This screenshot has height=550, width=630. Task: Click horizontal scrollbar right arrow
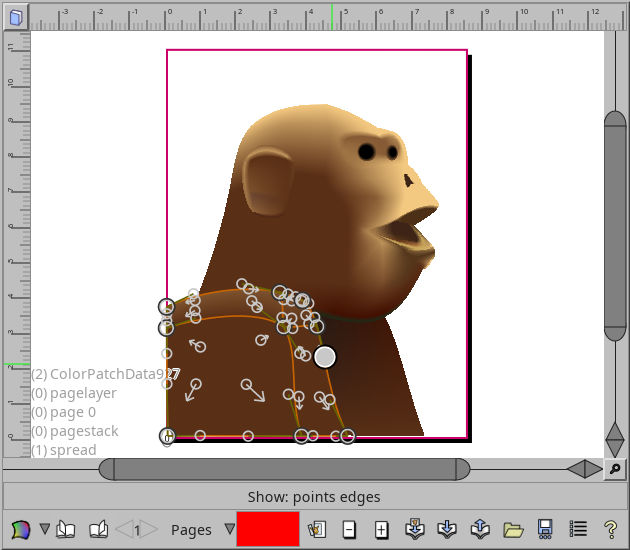pos(593,469)
